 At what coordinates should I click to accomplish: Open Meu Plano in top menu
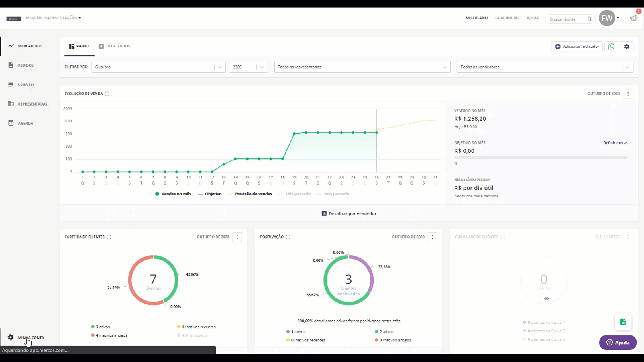[x=476, y=18]
